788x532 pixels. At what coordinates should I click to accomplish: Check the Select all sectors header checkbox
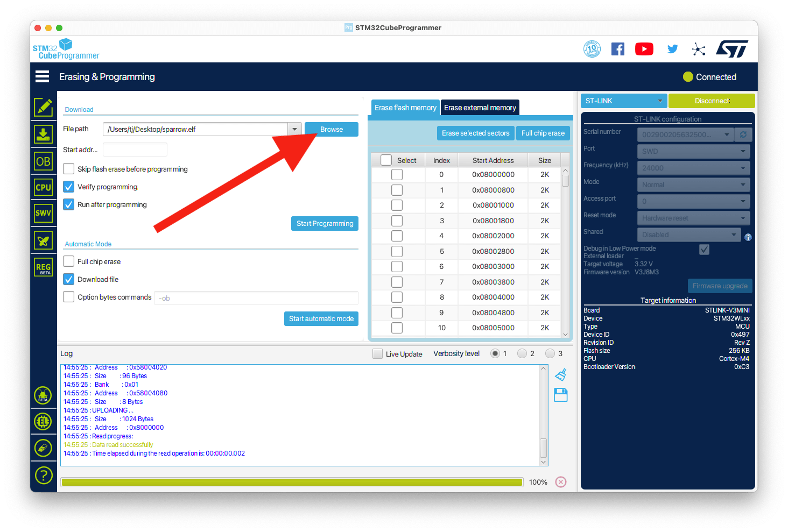coord(386,160)
